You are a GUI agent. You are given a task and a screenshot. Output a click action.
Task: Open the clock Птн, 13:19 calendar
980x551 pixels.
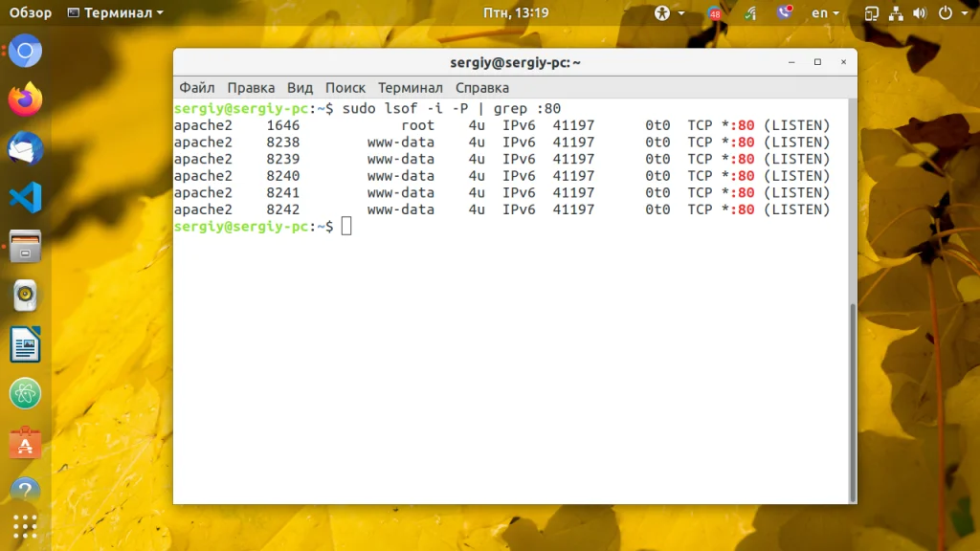point(516,12)
